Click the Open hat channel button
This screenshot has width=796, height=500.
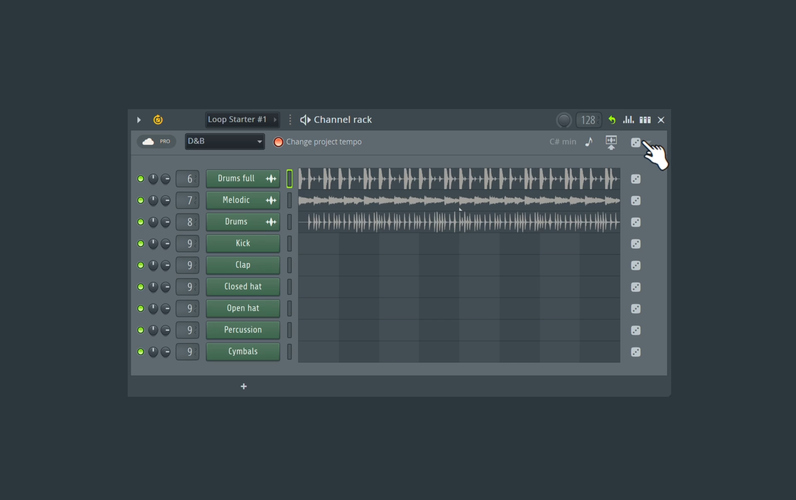click(243, 308)
